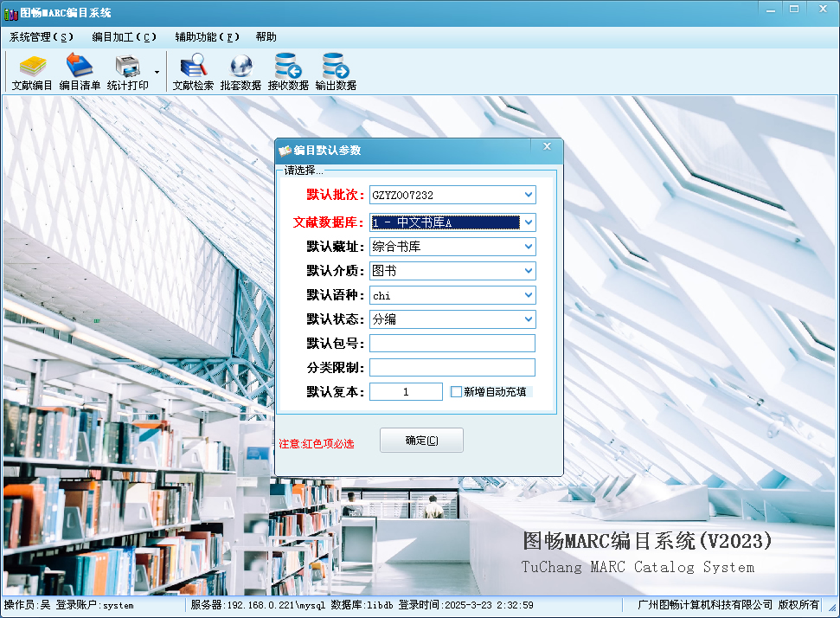
Task: Close the 编目默认参数 dialog
Action: tap(547, 147)
